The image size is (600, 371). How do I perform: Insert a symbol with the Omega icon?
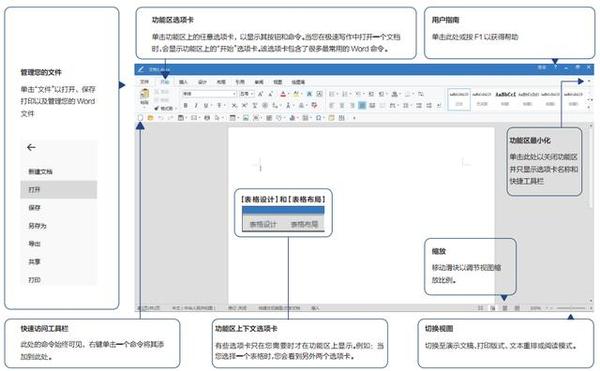tap(318, 118)
